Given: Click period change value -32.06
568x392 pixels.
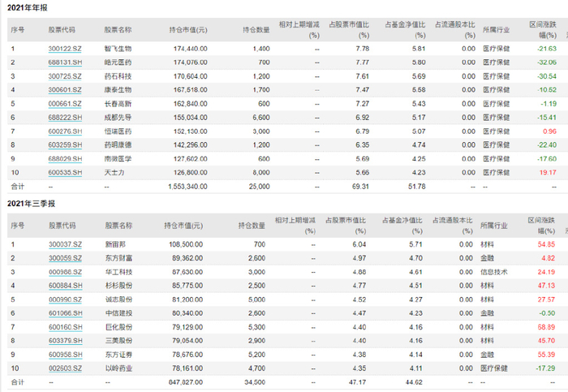Looking at the screenshot, I should click(547, 62).
